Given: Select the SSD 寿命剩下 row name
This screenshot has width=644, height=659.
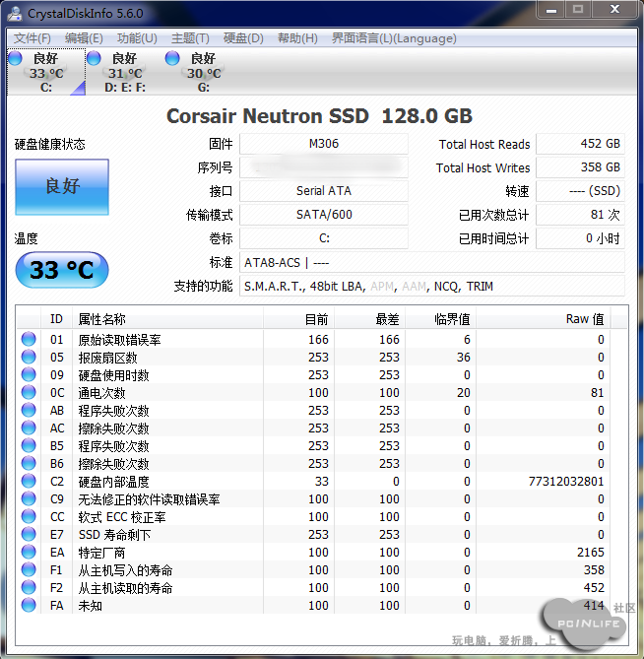Looking at the screenshot, I should (x=114, y=535).
